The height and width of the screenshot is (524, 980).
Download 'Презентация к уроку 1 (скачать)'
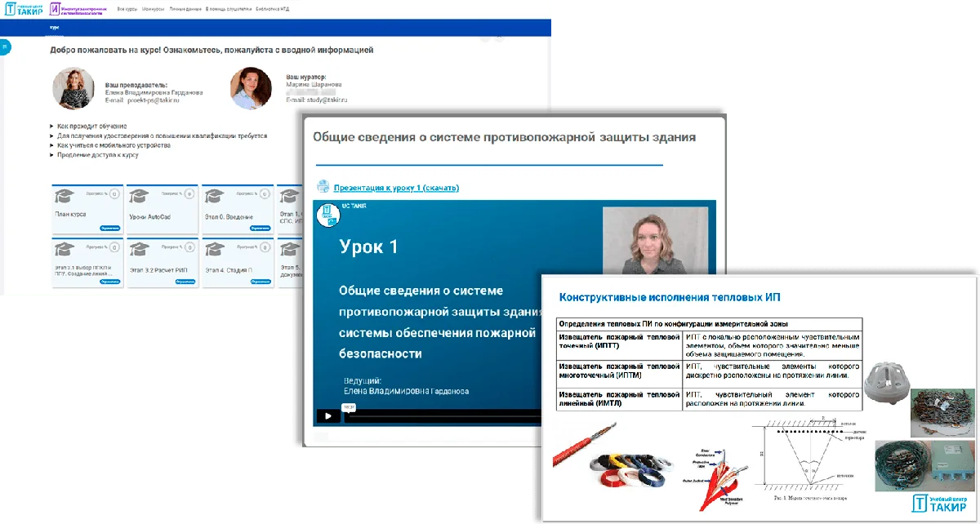tap(396, 188)
